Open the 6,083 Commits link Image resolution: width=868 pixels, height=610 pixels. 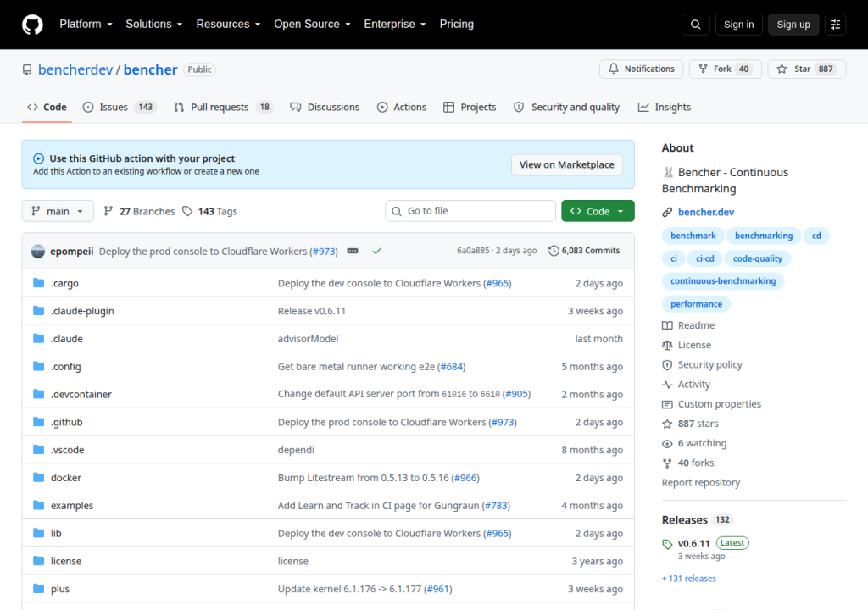coord(584,251)
